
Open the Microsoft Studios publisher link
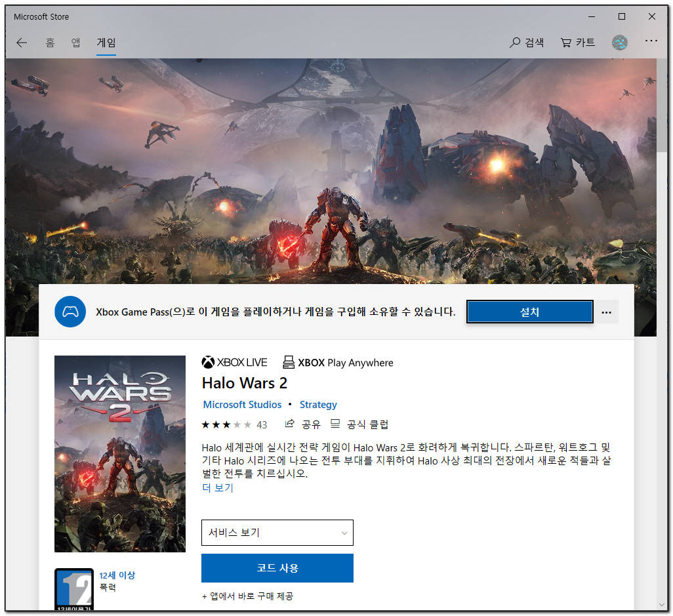click(242, 404)
